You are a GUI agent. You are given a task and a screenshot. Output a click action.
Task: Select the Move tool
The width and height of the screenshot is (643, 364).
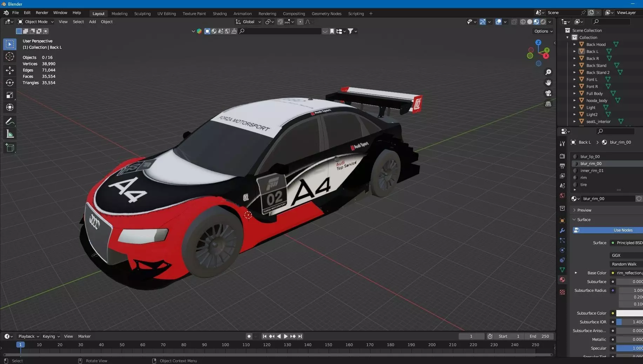(10, 70)
